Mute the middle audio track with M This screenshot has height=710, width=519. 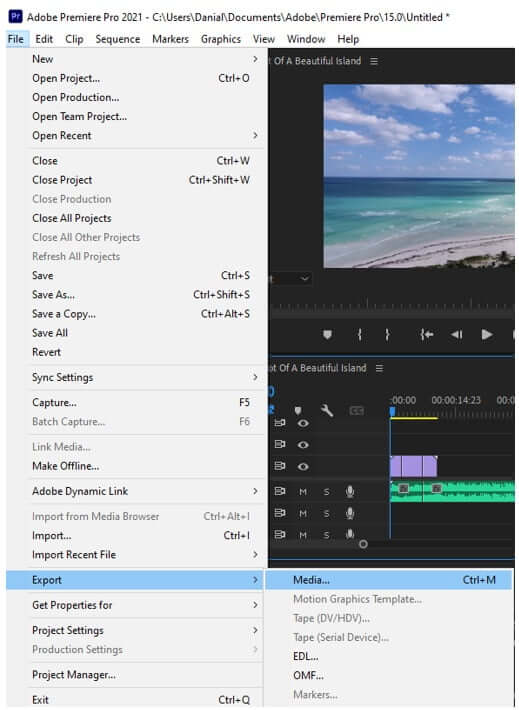[303, 513]
